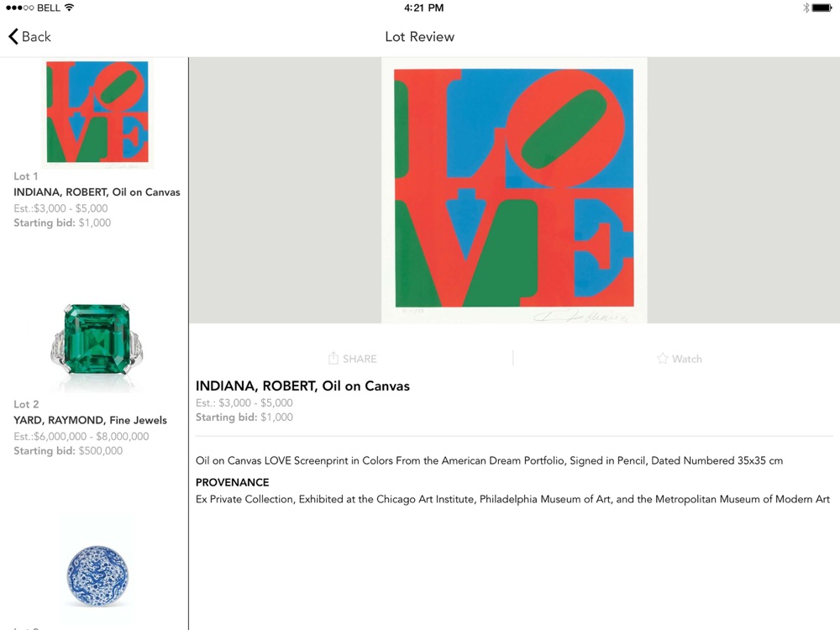Tap the Back chevron arrow
Image resolution: width=840 pixels, height=630 pixels.
click(x=13, y=36)
